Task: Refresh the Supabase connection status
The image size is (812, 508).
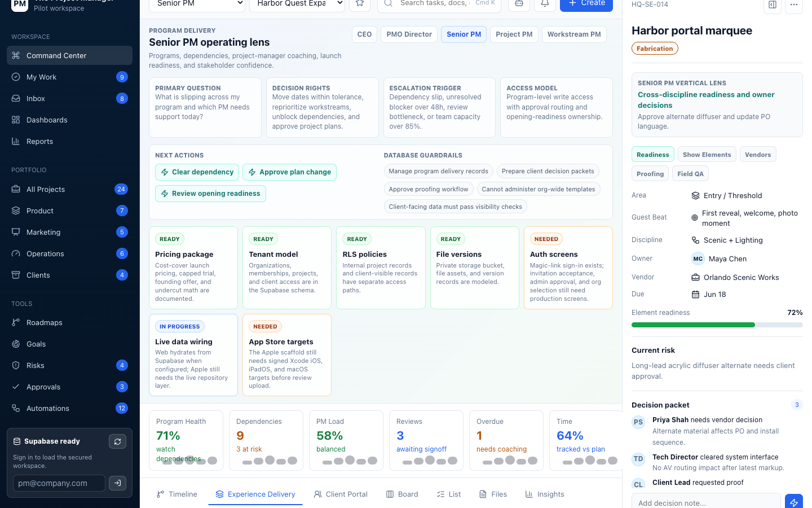Action: pyautogui.click(x=117, y=441)
